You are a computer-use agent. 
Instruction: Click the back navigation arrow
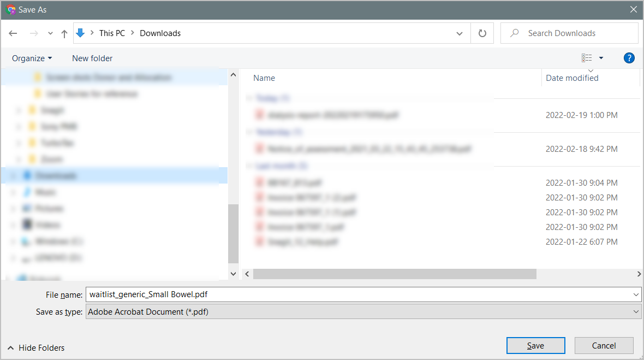(13, 33)
